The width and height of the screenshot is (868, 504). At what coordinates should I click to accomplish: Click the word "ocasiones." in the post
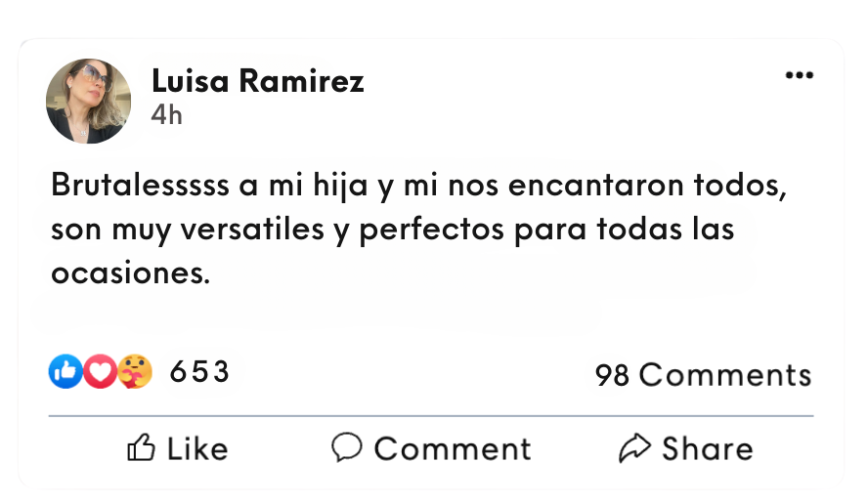coord(130,274)
